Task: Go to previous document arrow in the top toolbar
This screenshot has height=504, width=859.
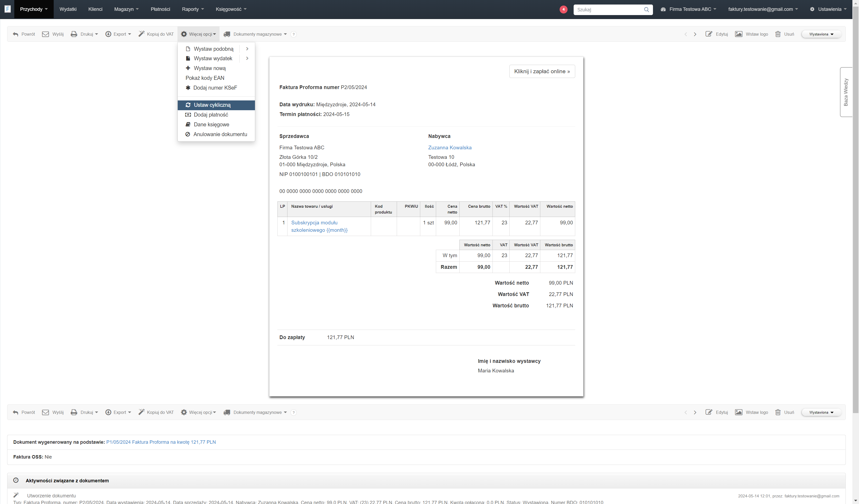Action: (686, 34)
